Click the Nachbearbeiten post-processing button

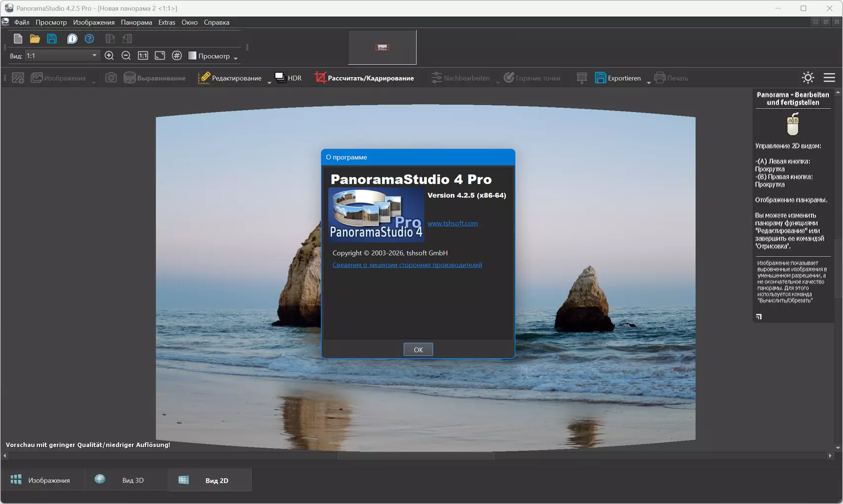tap(460, 78)
